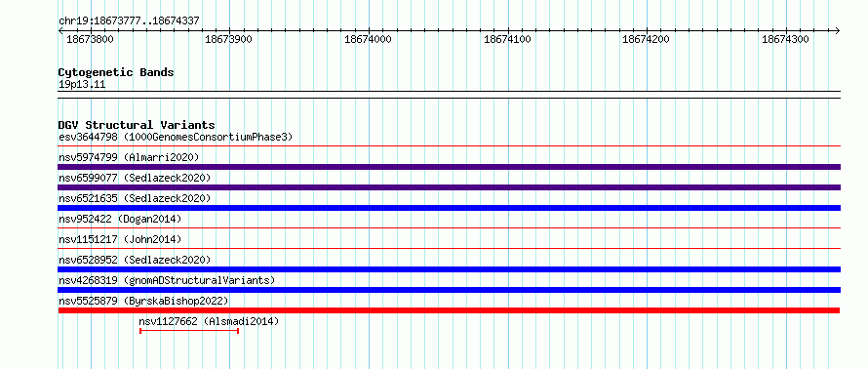868x369 pixels.
Task: Open variant nsv952422 Dogan2014 label
Action: pyautogui.click(x=120, y=219)
